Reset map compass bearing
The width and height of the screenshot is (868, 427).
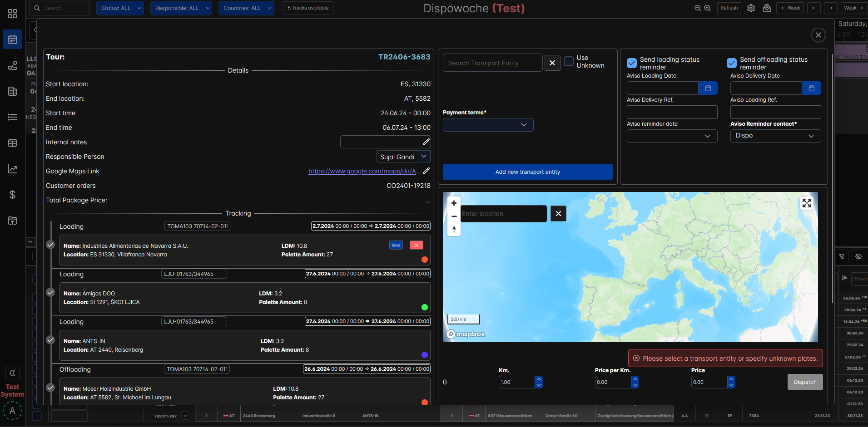click(x=454, y=229)
